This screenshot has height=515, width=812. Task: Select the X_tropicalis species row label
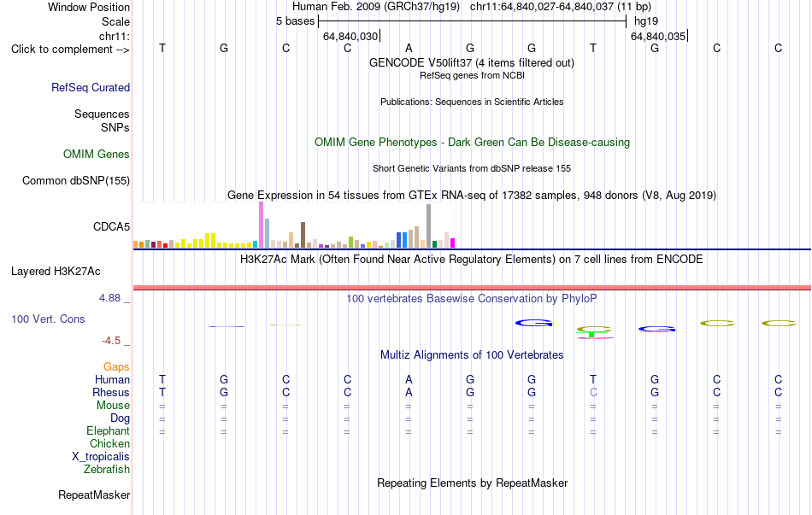101,457
